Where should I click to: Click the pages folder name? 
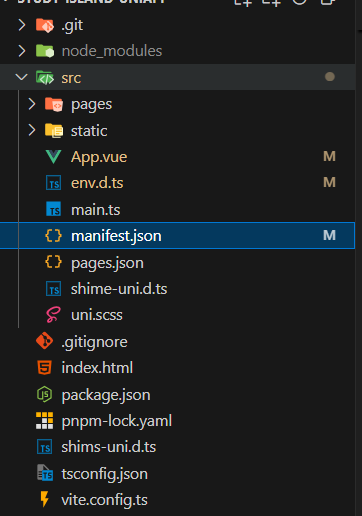pyautogui.click(x=91, y=105)
